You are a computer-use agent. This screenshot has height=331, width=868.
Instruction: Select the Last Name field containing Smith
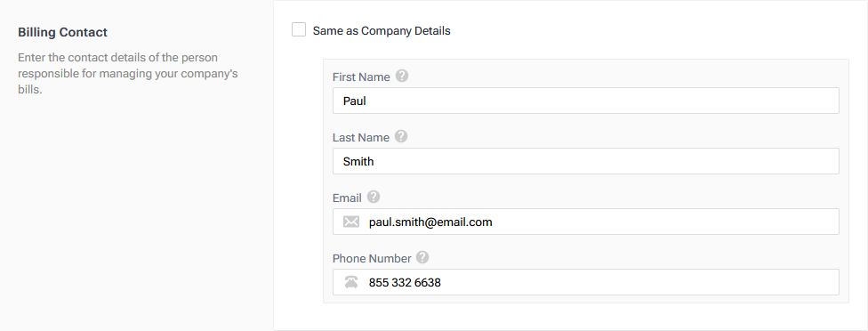tap(586, 161)
